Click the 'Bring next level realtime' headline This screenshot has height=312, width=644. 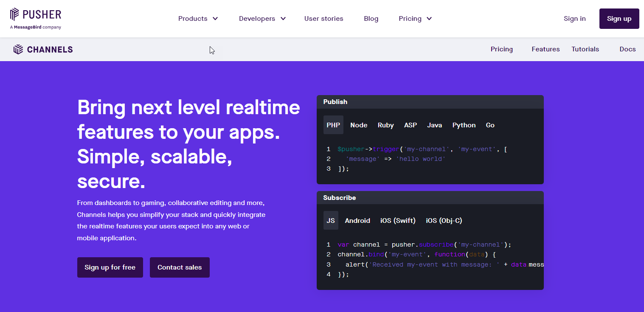[188, 144]
